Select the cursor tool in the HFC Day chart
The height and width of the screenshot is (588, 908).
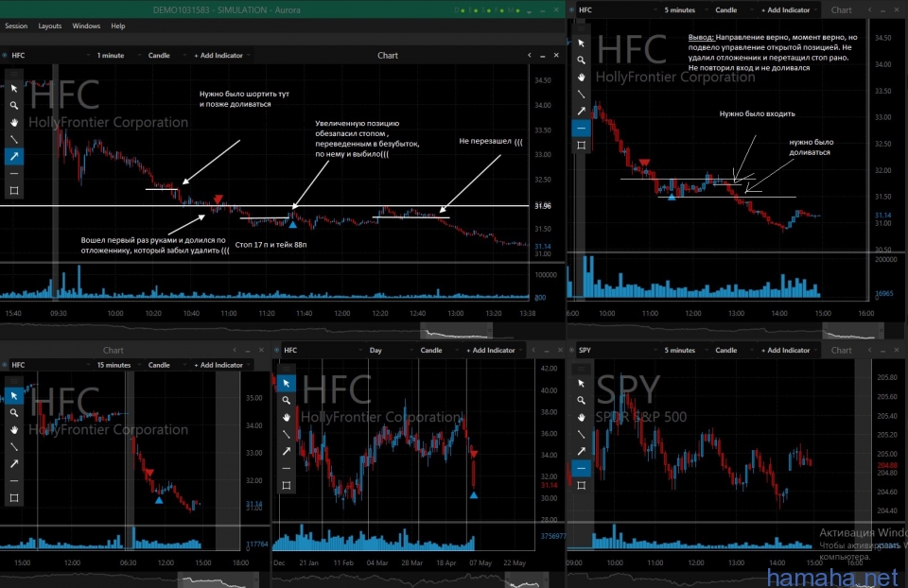click(286, 383)
